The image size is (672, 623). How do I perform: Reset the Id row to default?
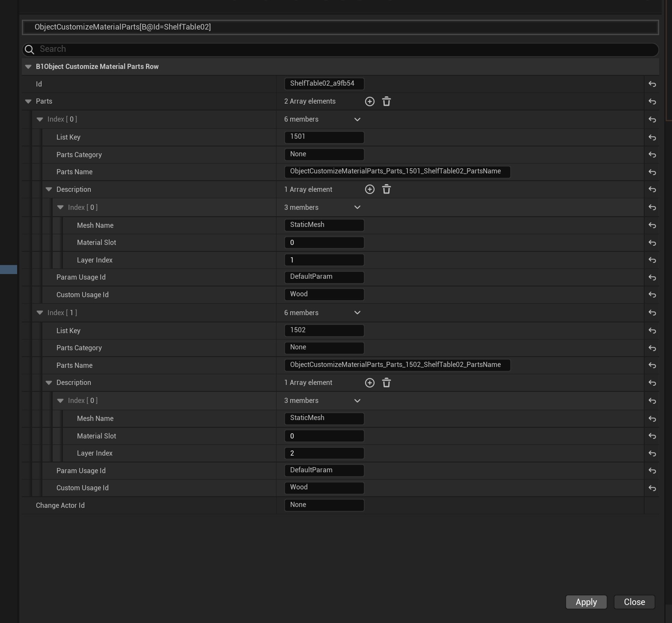click(652, 84)
